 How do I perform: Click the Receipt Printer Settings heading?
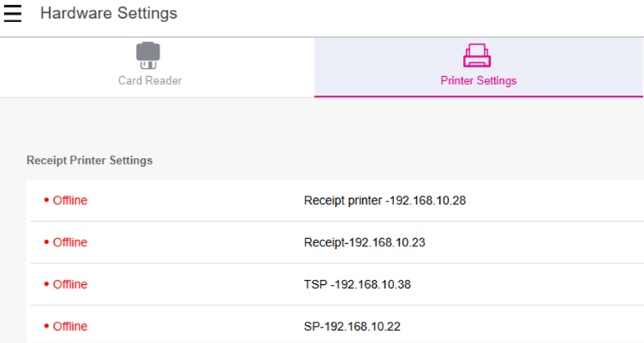click(x=89, y=160)
